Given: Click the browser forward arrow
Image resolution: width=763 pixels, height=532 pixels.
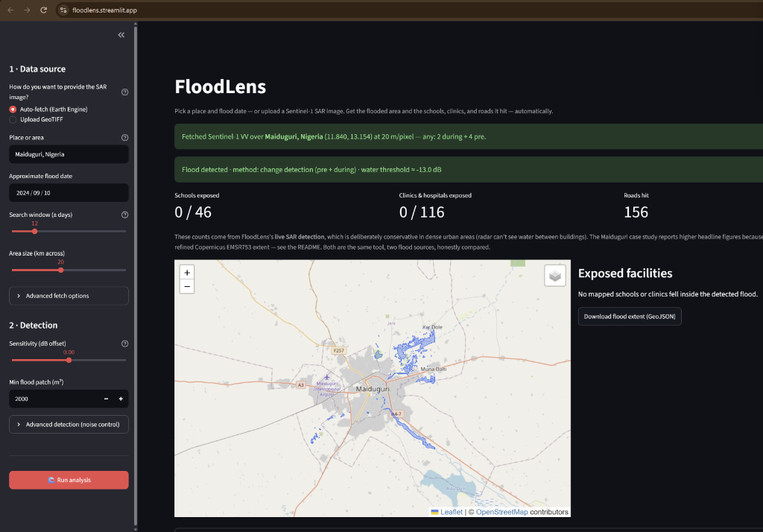Looking at the screenshot, I should coord(28,10).
